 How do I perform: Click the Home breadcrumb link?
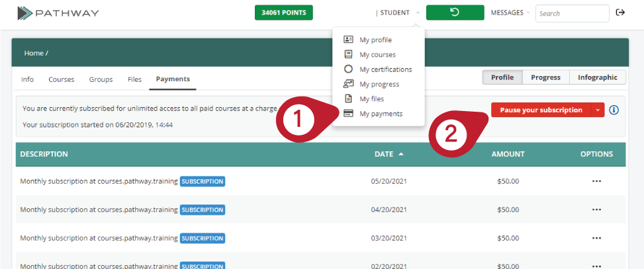click(34, 53)
